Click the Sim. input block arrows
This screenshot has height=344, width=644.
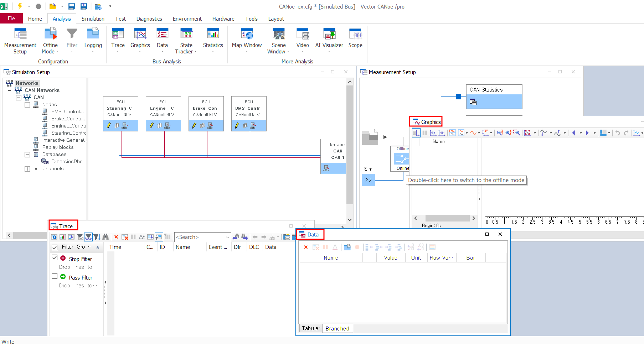click(369, 180)
